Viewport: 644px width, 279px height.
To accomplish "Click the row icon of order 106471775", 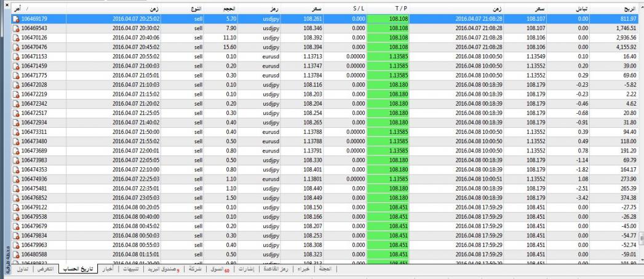I will (16, 76).
